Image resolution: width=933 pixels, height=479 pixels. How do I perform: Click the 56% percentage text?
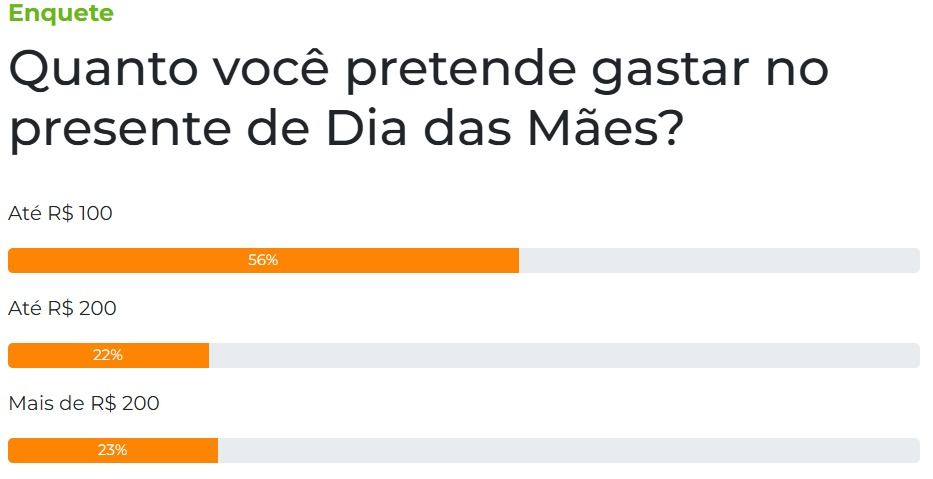click(x=263, y=260)
